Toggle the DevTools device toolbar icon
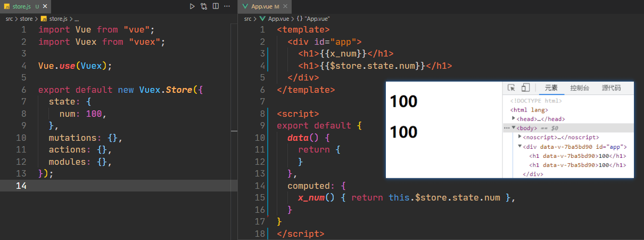Image resolution: width=644 pixels, height=240 pixels. (x=525, y=88)
